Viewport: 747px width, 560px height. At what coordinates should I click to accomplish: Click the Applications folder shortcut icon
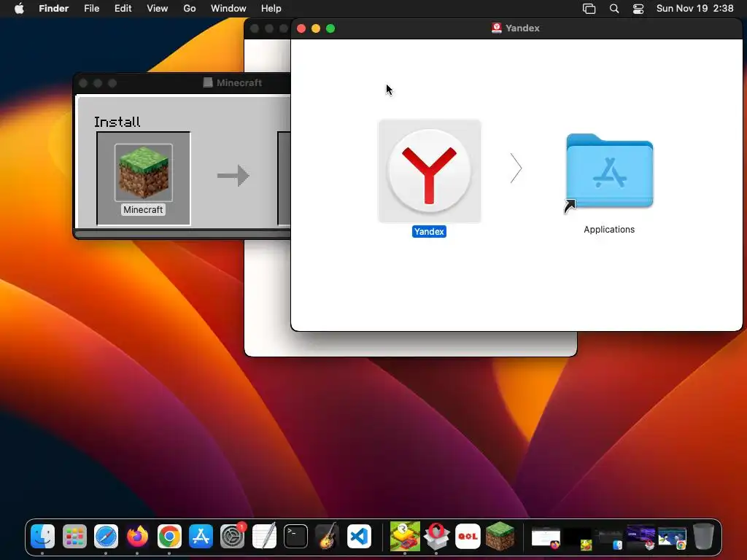pos(609,172)
